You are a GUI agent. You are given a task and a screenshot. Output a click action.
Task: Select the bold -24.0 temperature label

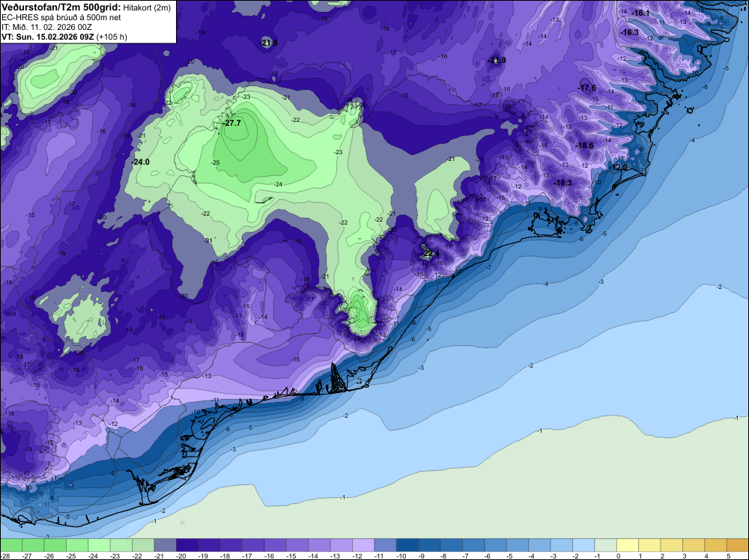coord(141,162)
